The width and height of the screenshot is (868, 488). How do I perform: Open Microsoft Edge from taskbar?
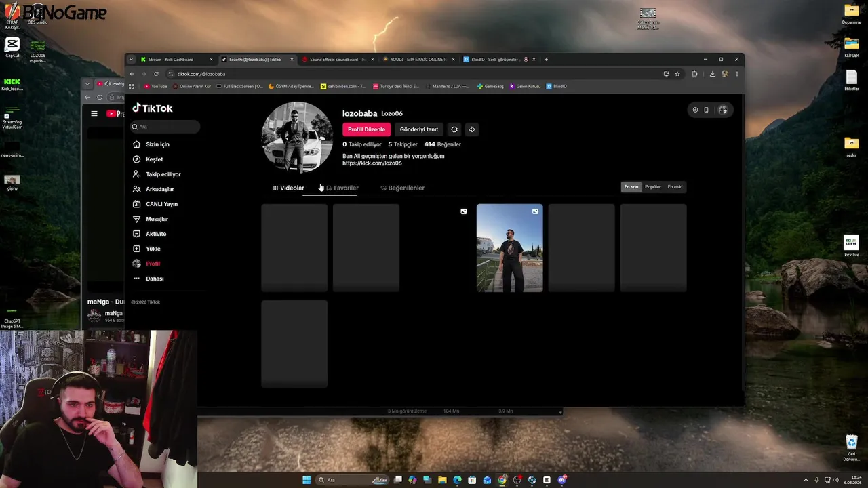click(x=457, y=480)
